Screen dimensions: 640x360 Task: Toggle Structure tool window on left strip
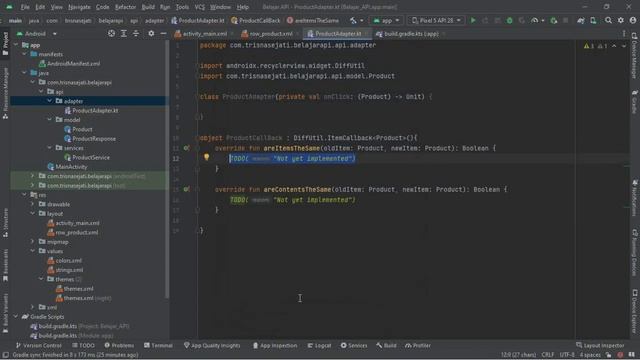tap(5, 222)
